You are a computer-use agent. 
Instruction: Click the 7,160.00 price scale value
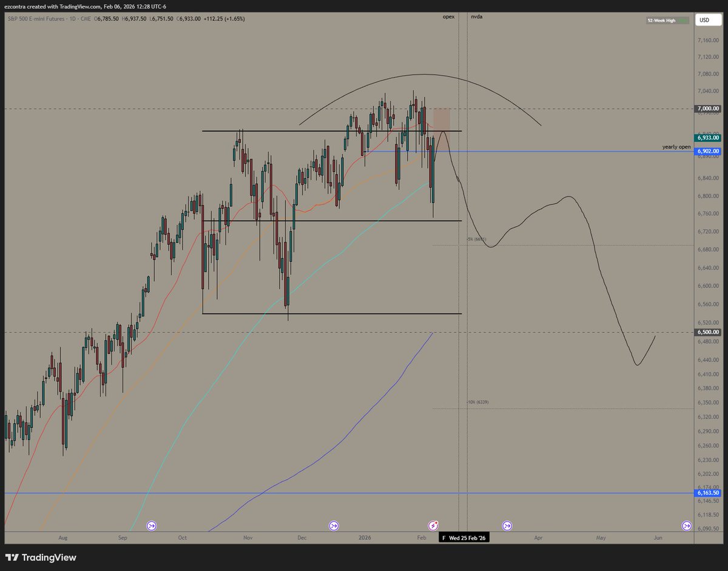pyautogui.click(x=707, y=42)
